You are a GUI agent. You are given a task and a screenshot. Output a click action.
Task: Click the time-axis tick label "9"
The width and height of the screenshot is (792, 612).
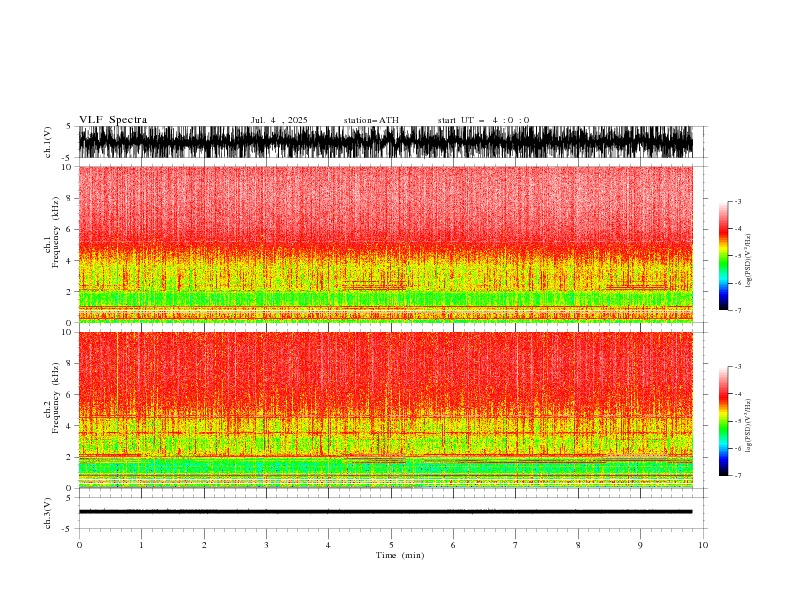point(640,545)
